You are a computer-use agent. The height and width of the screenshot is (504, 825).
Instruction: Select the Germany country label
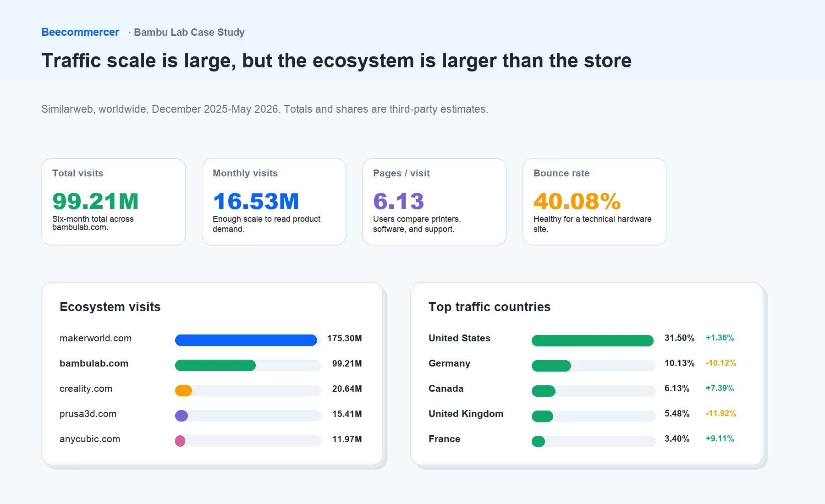[x=449, y=363]
